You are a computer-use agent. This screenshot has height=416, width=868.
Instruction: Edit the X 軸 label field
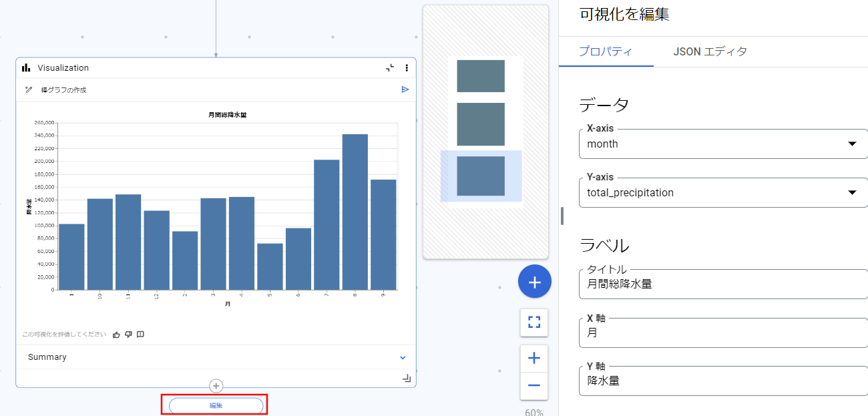[723, 333]
